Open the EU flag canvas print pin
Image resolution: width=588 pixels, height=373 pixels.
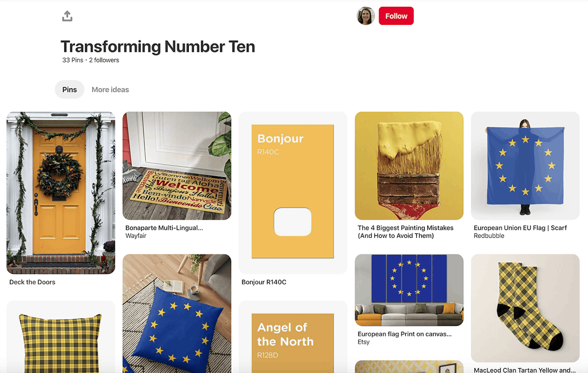pyautogui.click(x=409, y=290)
